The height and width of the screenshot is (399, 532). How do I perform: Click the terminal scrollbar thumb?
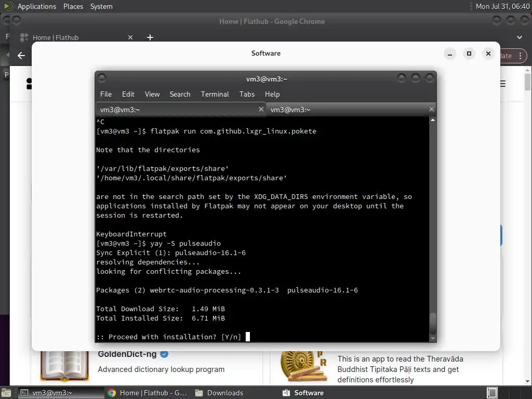click(433, 323)
